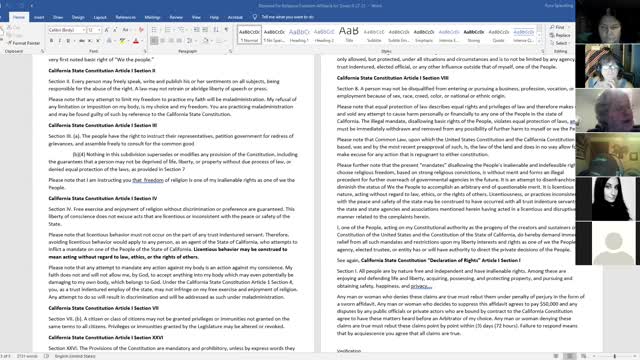Image resolution: width=640 pixels, height=360 pixels.
Task: Apply the Normal style
Action: (x=249, y=35)
